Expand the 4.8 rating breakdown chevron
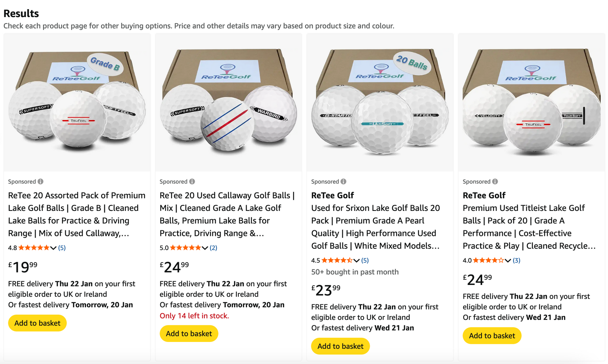This screenshot has height=364, width=608. pyautogui.click(x=53, y=248)
